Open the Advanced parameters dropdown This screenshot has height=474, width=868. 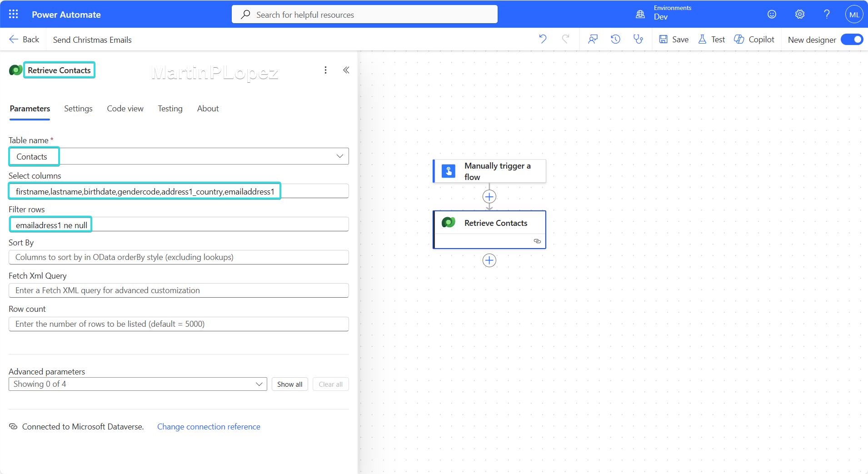[259, 384]
